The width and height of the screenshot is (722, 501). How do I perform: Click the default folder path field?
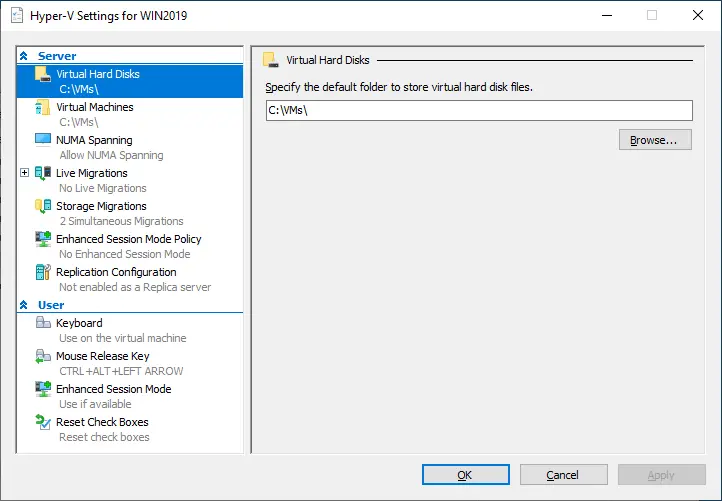point(479,111)
